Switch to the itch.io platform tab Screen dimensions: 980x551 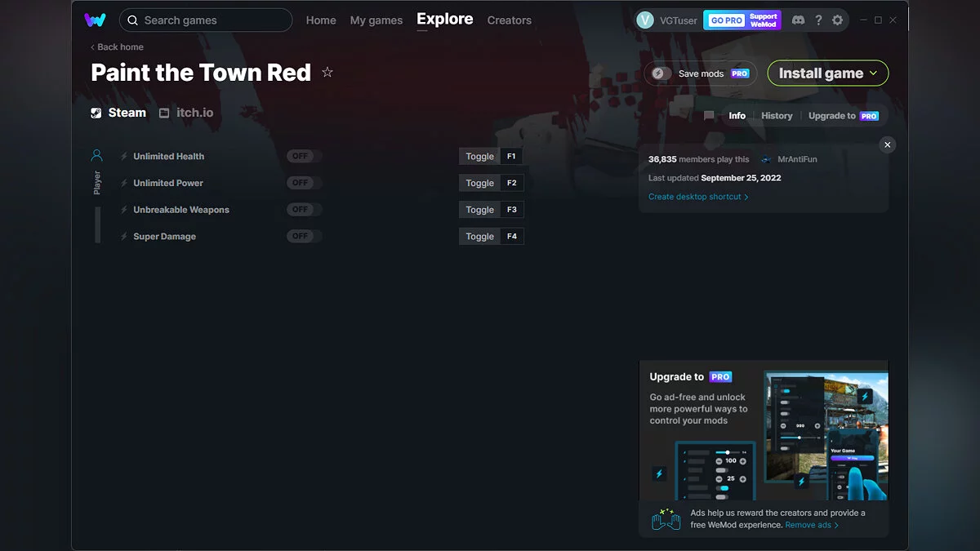[186, 113]
